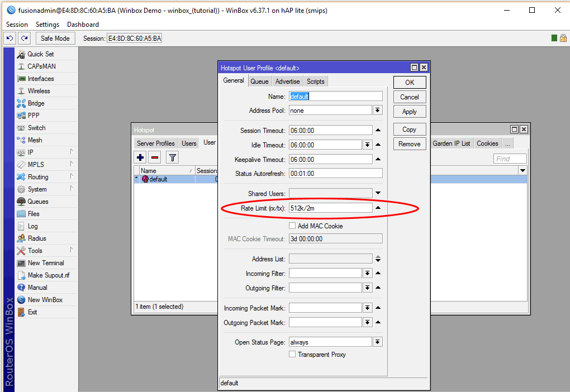
Task: Switch to Users tab in Hotspot
Action: pyautogui.click(x=189, y=143)
